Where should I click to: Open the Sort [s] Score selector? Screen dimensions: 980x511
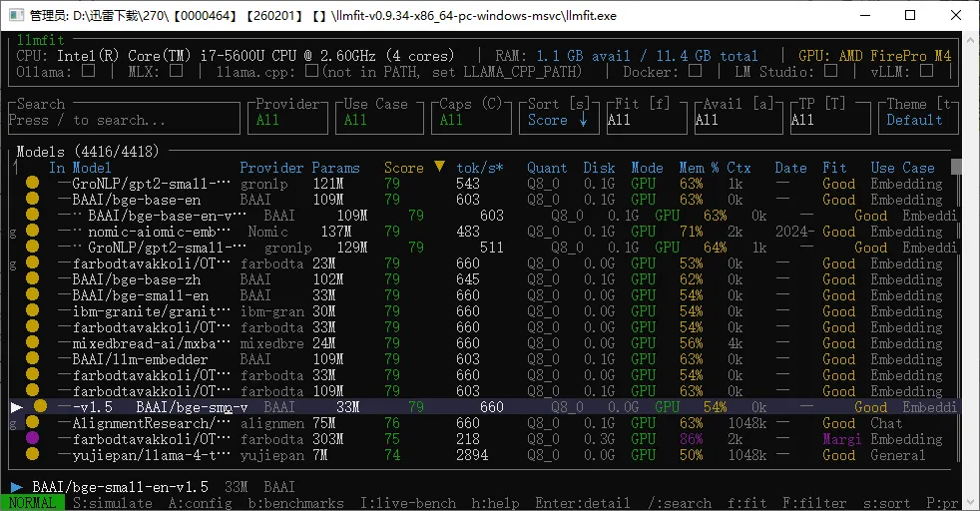pos(560,116)
